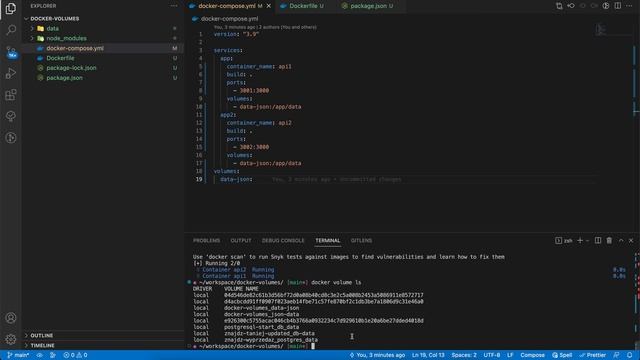Click the Explorer more actions ellipsis
The image size is (640, 360).
tap(174, 6)
